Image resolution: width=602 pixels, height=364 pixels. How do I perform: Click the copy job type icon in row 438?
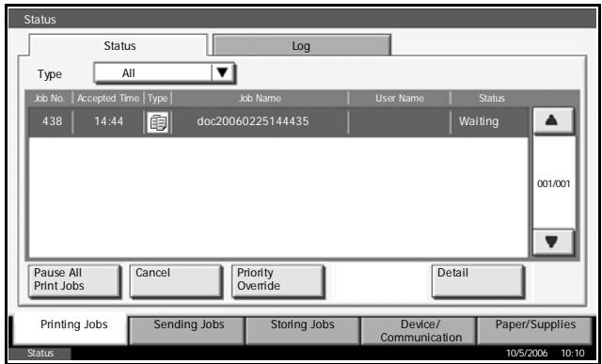[157, 122]
